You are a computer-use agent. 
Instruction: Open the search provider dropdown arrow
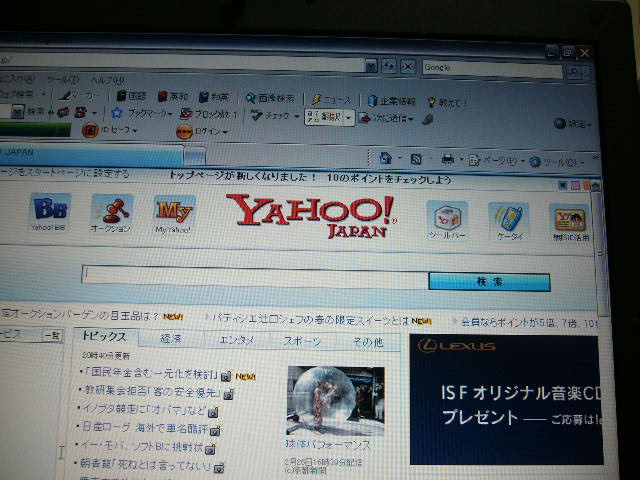(x=587, y=73)
